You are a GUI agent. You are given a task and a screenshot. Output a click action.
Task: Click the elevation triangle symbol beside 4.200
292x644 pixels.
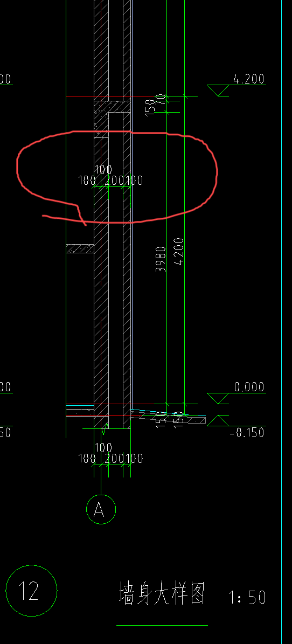click(218, 91)
